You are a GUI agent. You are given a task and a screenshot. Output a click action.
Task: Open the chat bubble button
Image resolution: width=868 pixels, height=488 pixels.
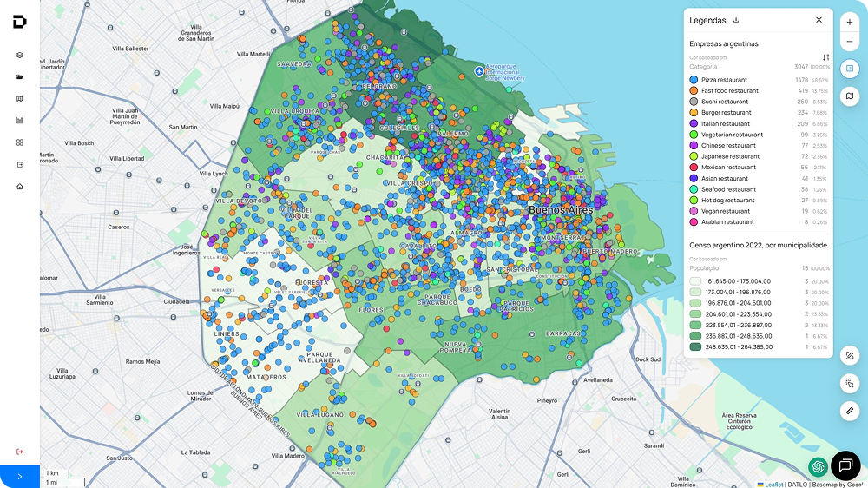[x=845, y=466]
